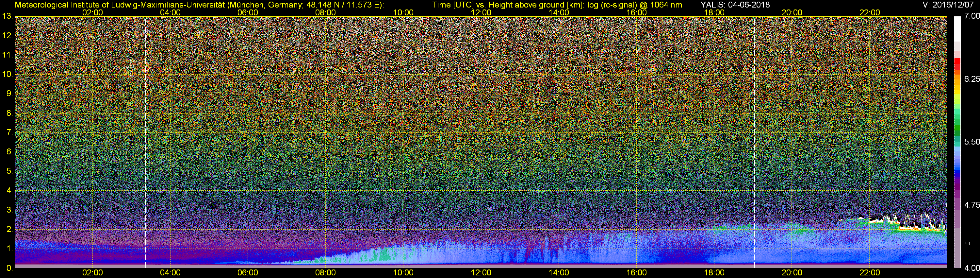Screen dimensions: 980x278
Task: Click the 4.00 label below the color scale
Action: tap(972, 268)
